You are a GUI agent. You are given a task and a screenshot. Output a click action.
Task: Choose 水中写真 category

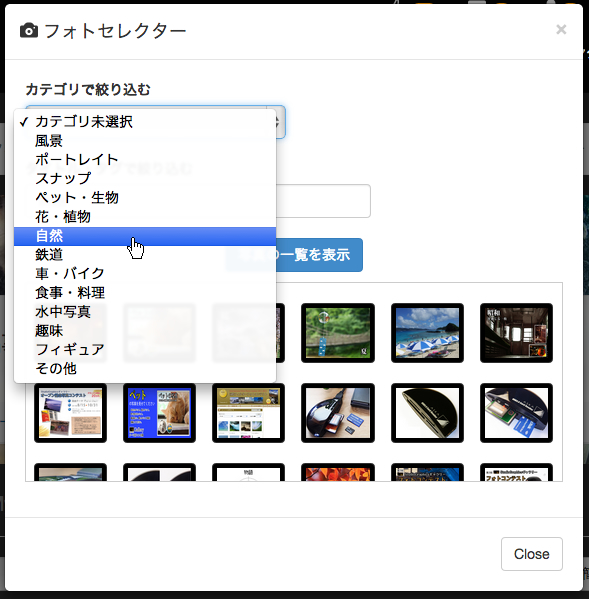[145, 312]
